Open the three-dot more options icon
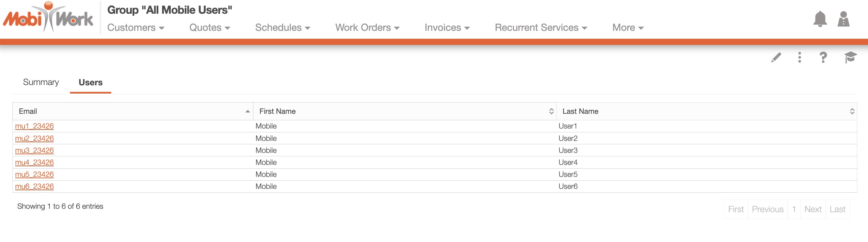The width and height of the screenshot is (868, 242). coord(800,57)
